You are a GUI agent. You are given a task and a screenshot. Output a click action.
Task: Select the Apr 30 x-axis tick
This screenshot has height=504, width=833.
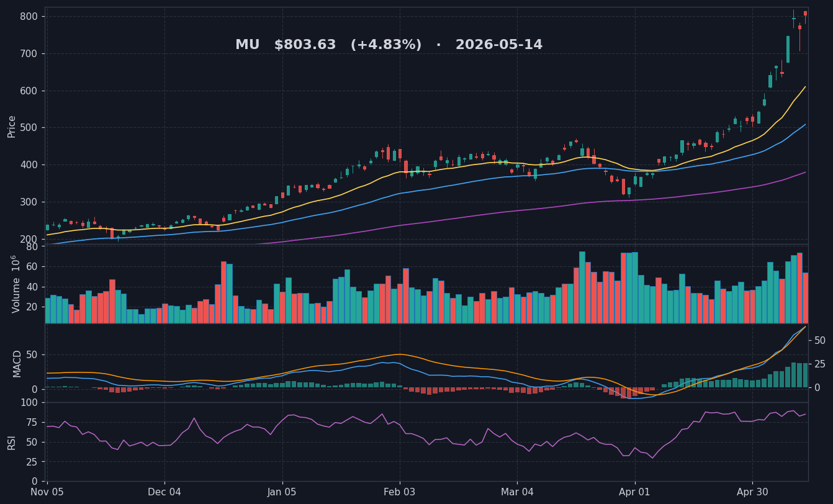coord(752,492)
